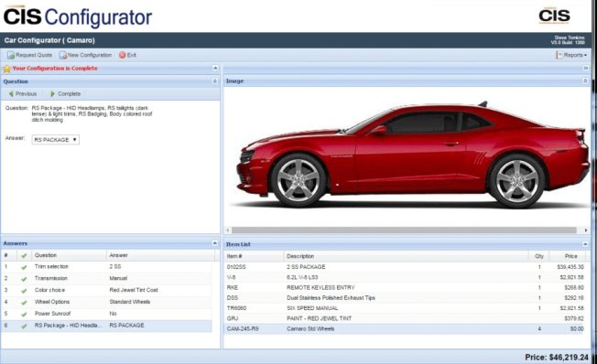Click the Exit button
This screenshot has width=597, height=364.
point(127,55)
